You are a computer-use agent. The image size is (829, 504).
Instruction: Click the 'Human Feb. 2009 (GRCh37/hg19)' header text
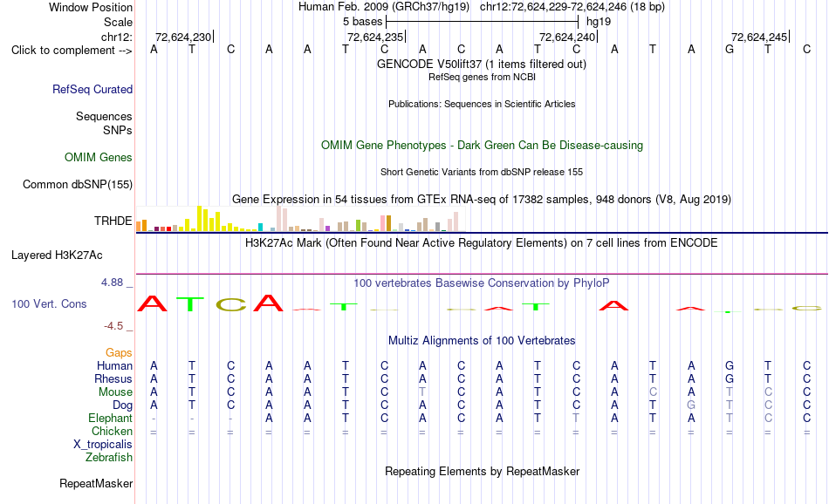[384, 7]
